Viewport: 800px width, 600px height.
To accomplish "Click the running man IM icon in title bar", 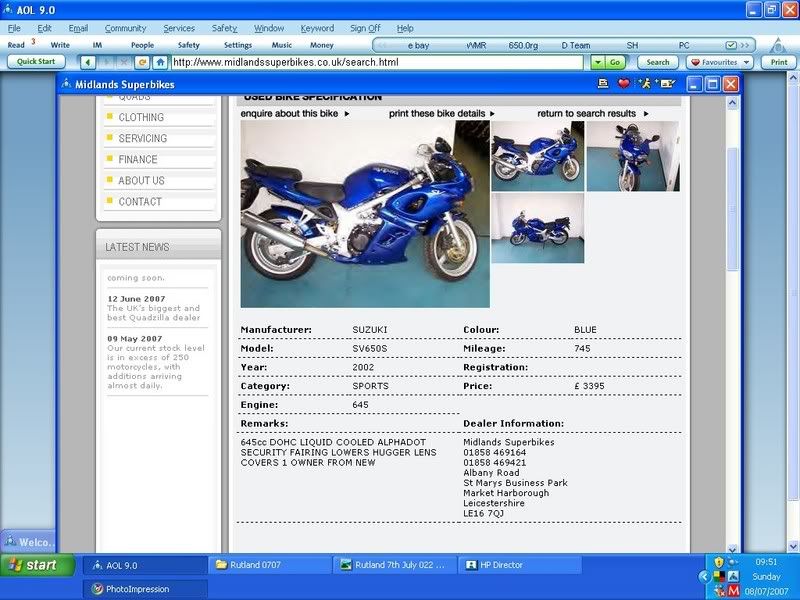I will (x=644, y=83).
